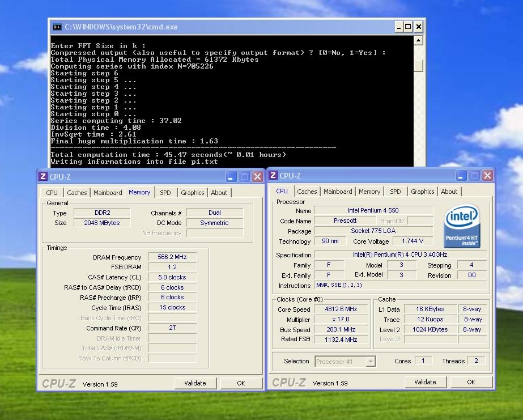The height and width of the screenshot is (420, 523).
Task: Click the Threads count value 2
Action: coord(477,360)
